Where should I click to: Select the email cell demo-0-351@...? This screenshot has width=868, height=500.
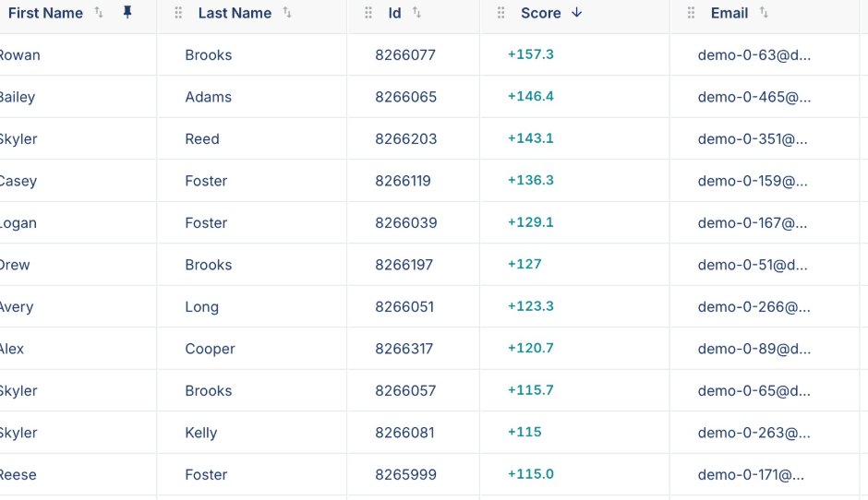tap(753, 138)
